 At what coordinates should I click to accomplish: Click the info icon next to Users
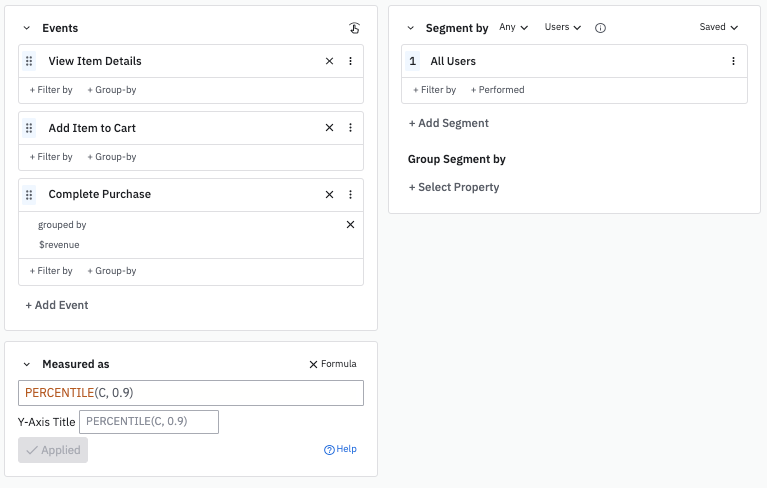pos(600,28)
